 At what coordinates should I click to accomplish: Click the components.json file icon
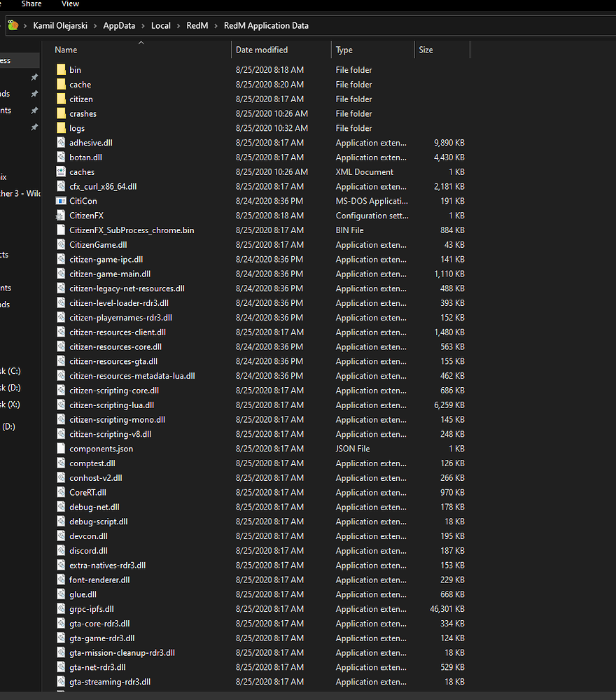60,448
